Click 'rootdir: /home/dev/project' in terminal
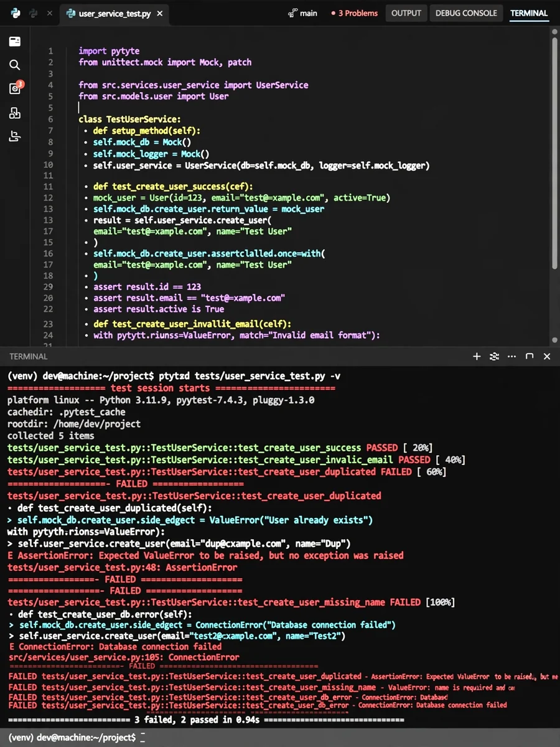560x747 pixels. 74,424
